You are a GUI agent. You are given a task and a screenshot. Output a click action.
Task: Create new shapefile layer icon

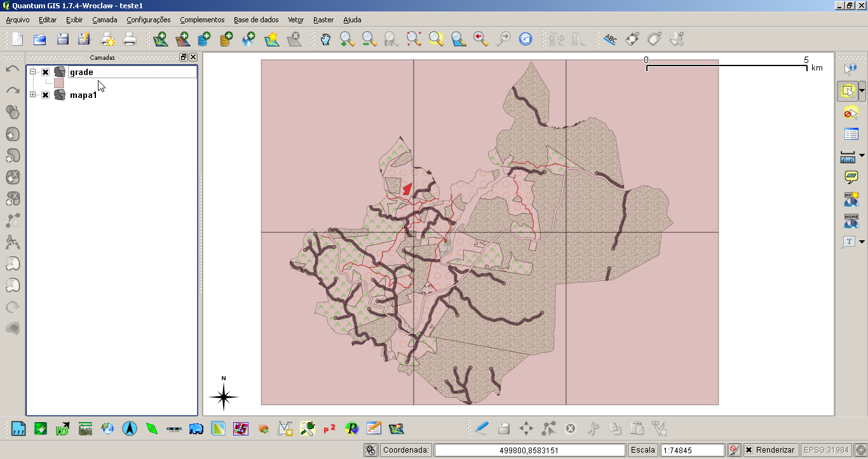coord(271,39)
